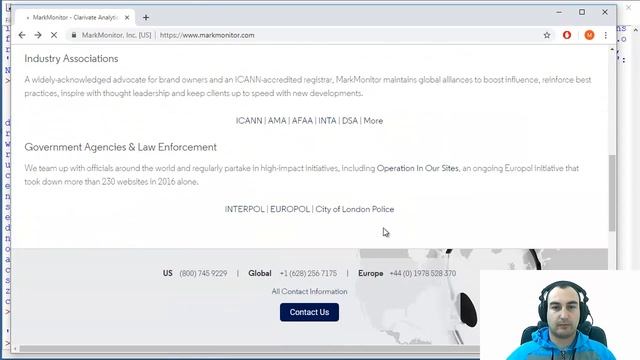Screen dimensions: 640x360
Task: Click the MarkMonitor, Inc. [US] certificate label
Action: (116, 35)
